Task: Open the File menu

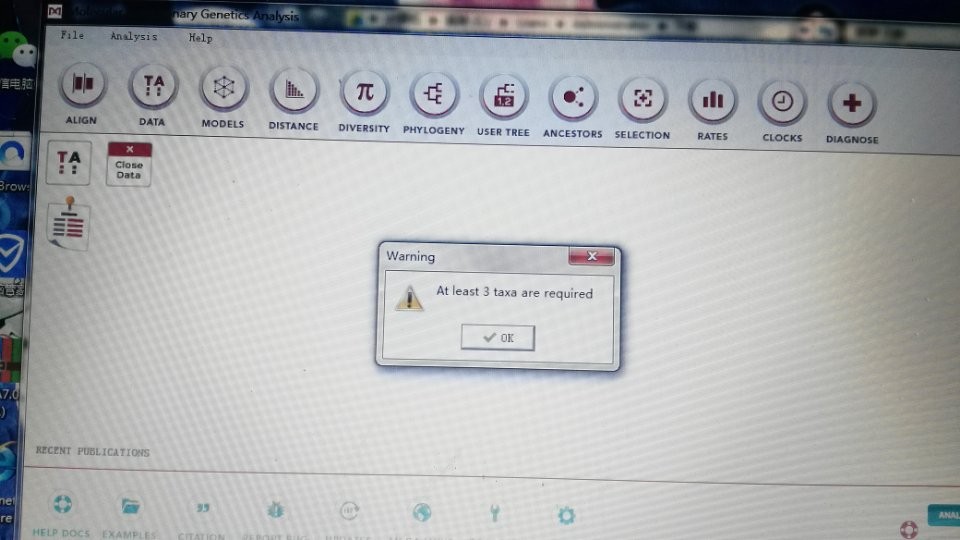Action: 72,35
